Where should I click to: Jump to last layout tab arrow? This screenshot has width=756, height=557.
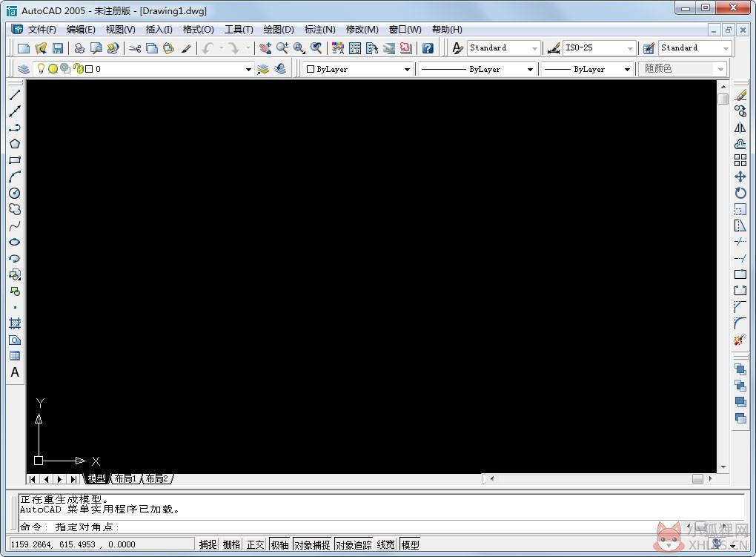pos(73,479)
